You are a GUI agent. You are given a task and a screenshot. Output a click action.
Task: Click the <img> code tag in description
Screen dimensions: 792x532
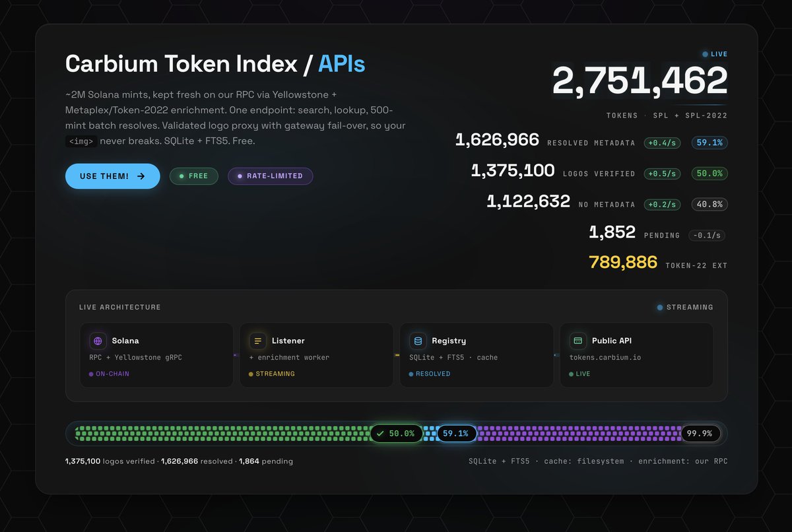point(81,141)
